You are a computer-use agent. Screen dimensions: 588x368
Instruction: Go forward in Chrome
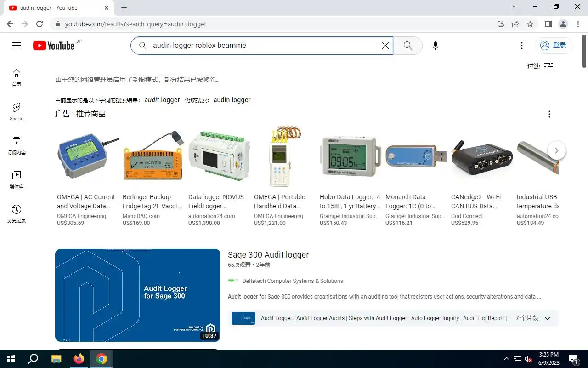click(x=25, y=24)
